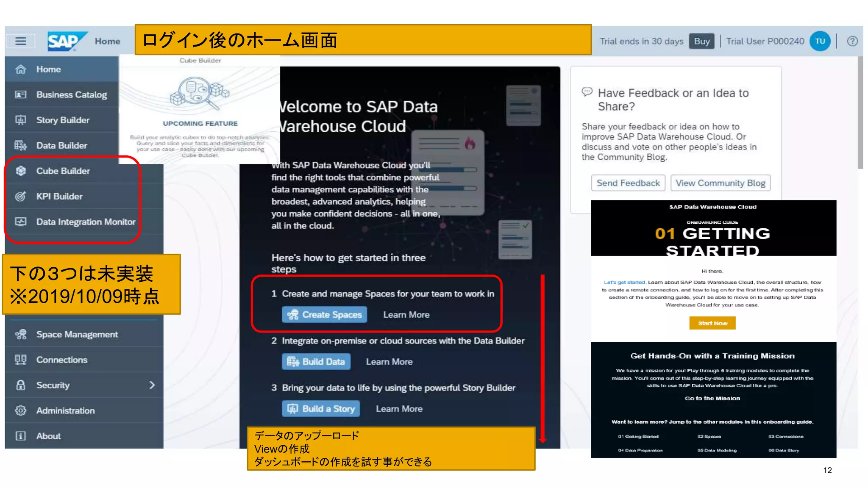Click View Community Blog button
This screenshot has height=488, width=868.
pyautogui.click(x=721, y=183)
